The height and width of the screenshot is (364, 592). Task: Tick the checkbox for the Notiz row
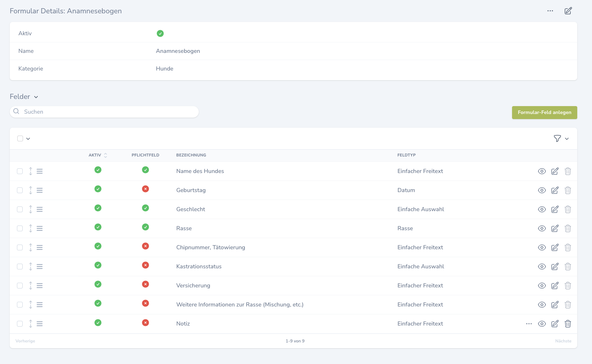(20, 324)
